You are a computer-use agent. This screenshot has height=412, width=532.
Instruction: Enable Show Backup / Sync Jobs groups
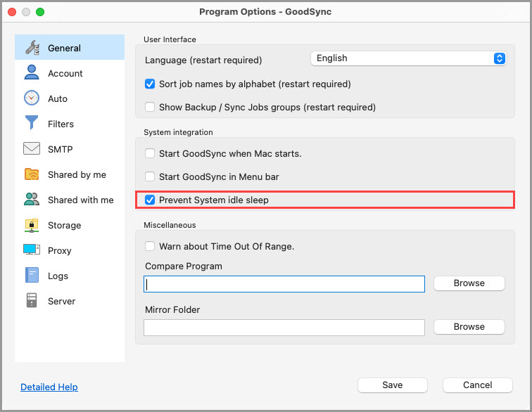[x=150, y=107]
